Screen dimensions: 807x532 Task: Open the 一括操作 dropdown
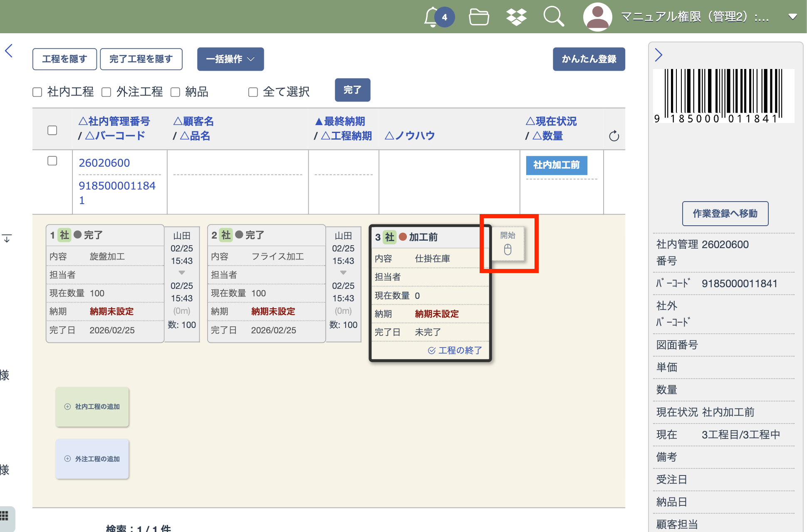pyautogui.click(x=230, y=59)
